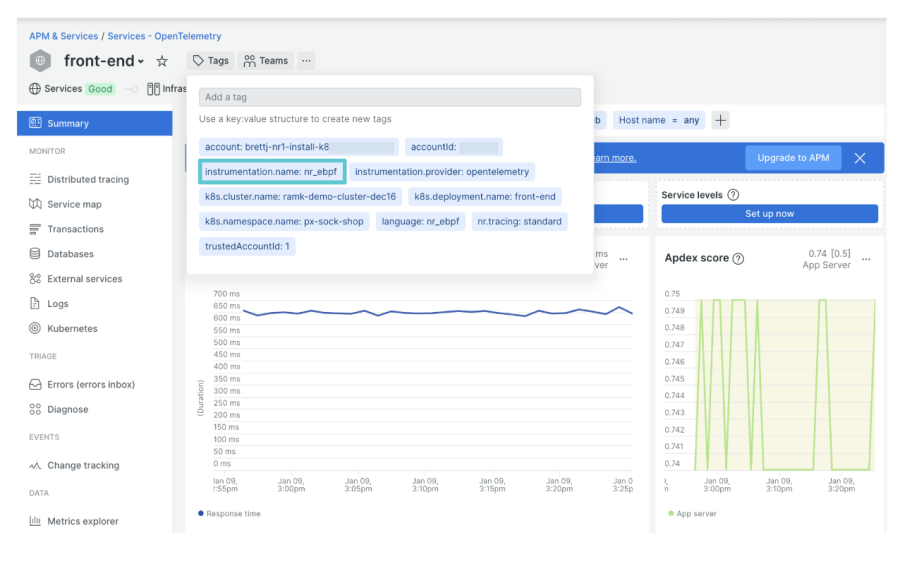Click the plus icon to add filter

click(x=720, y=120)
